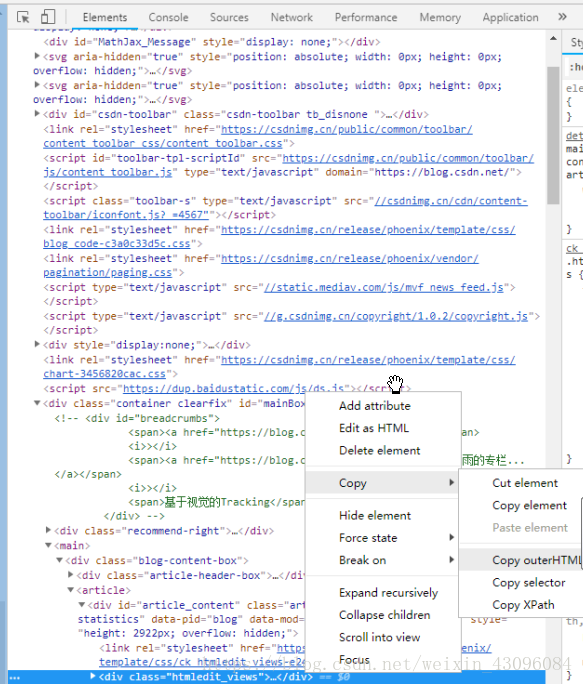
Task: Open the more tabs chevron
Action: [x=562, y=17]
